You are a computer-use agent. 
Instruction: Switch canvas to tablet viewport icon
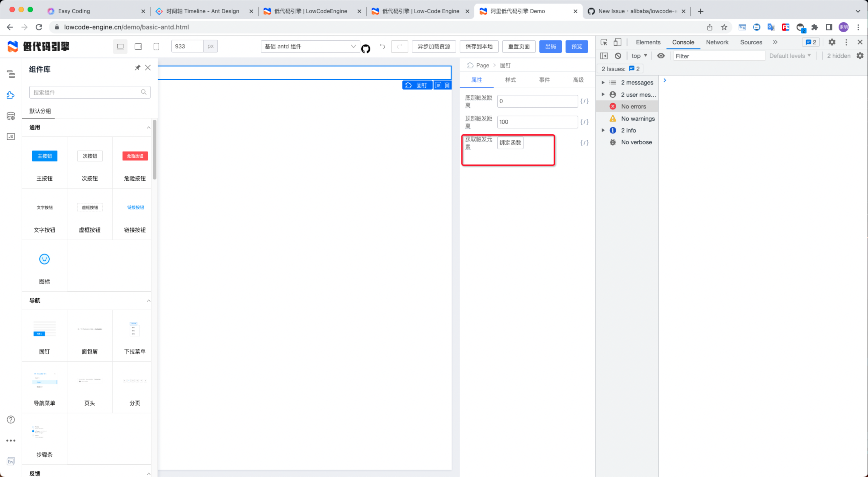pos(138,46)
